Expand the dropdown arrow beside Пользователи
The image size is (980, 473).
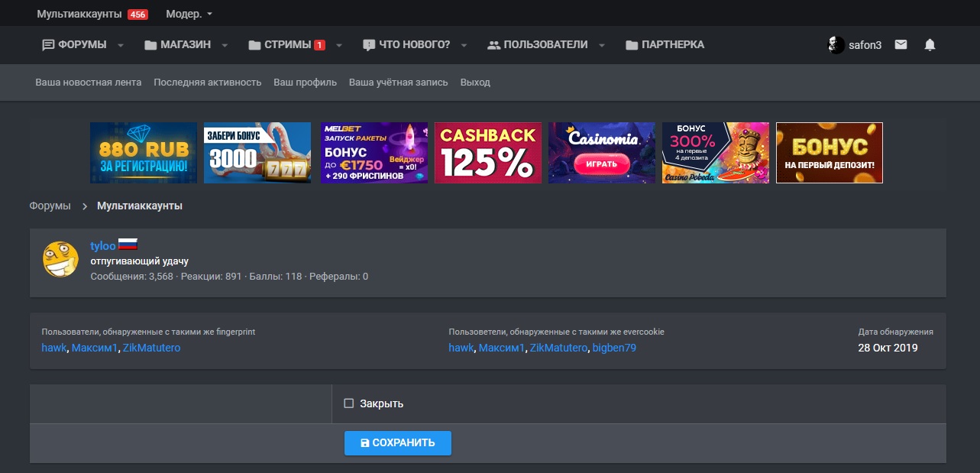pyautogui.click(x=602, y=45)
